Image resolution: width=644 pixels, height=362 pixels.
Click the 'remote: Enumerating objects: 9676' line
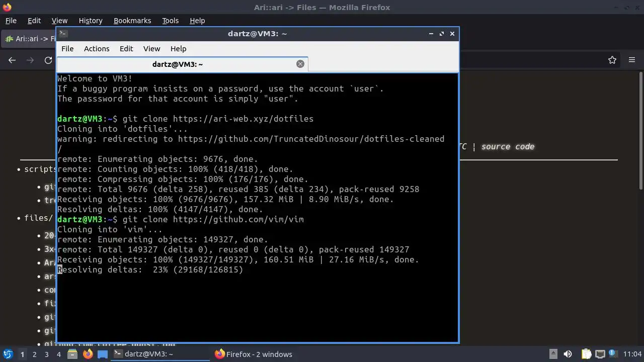(157, 159)
